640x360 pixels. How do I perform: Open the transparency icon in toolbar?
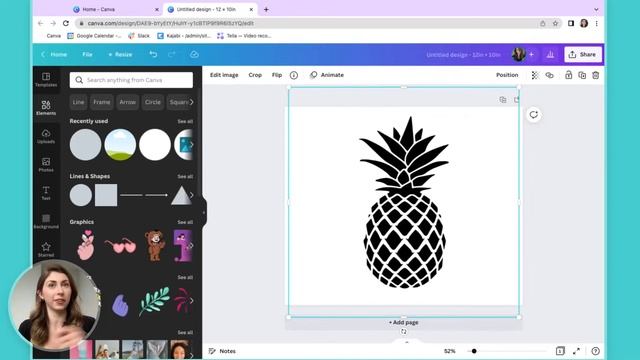click(535, 75)
